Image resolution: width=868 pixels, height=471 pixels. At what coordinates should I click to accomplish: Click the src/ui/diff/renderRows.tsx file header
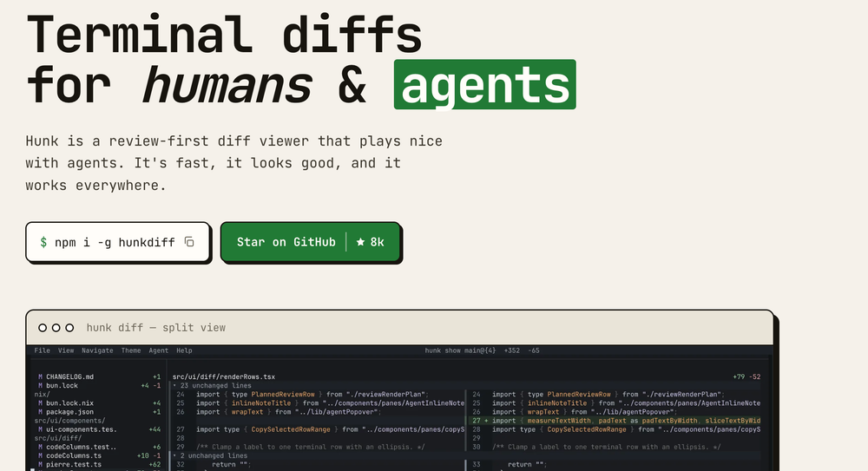(x=224, y=377)
